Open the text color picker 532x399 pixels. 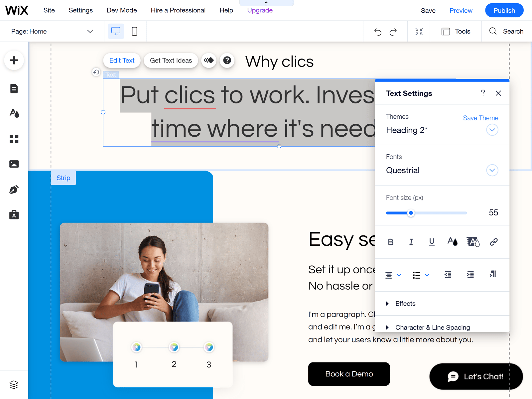(452, 242)
